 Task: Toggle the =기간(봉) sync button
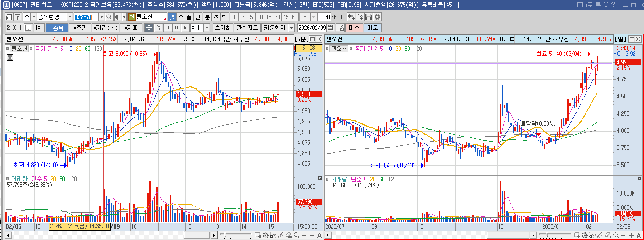[x=106, y=28]
